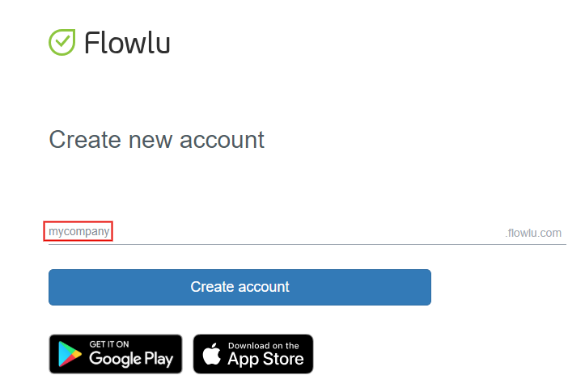Click the word account in heading
This screenshot has height=392, width=585.
click(x=222, y=140)
